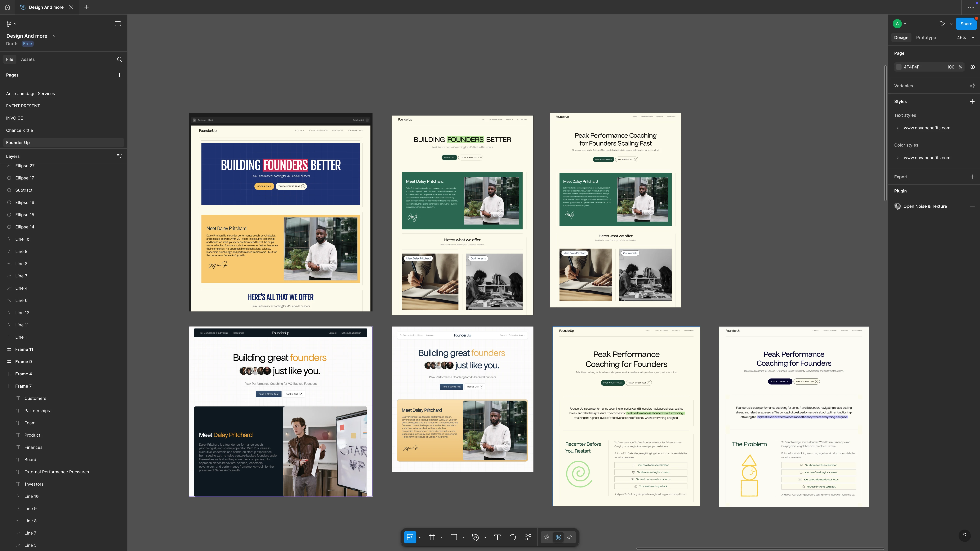Viewport: 980px width, 551px height.
Task: Select the Subtract layer
Action: (64, 190)
